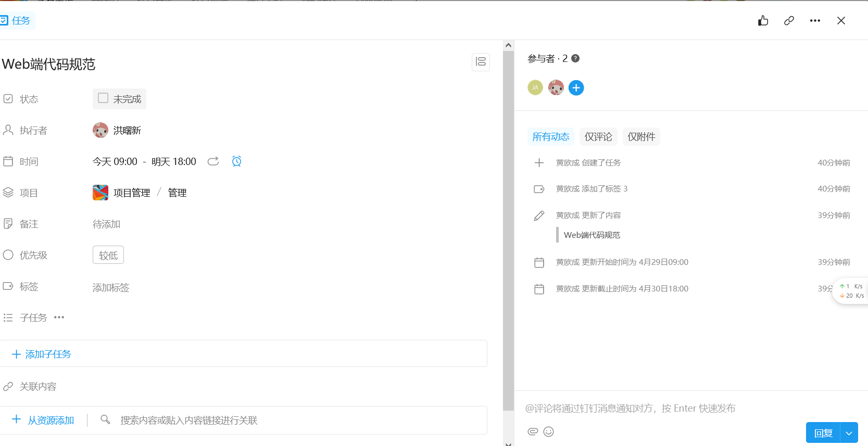Image resolution: width=868 pixels, height=446 pixels.
Task: Switch to 仅附件 tab
Action: pos(641,137)
